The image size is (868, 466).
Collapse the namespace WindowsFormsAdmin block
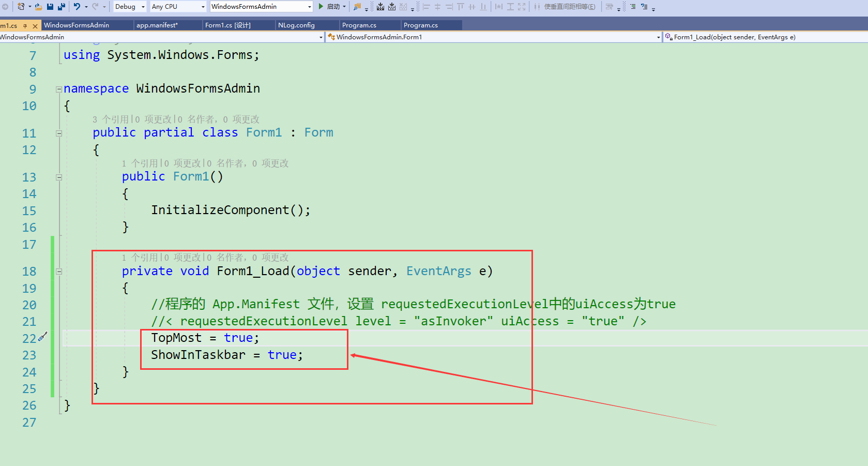point(59,89)
